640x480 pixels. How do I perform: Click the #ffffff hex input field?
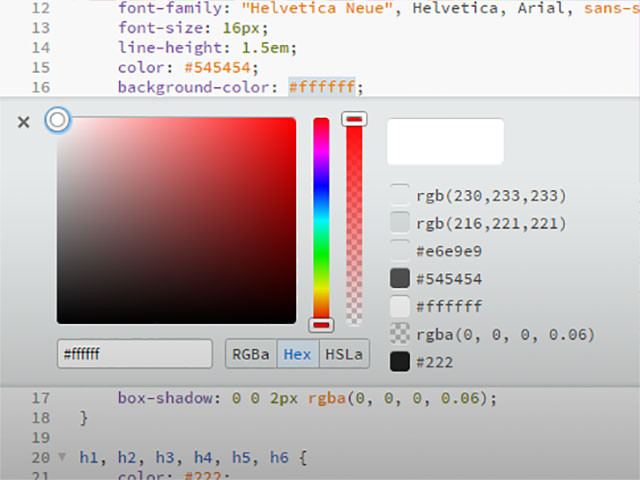(135, 353)
